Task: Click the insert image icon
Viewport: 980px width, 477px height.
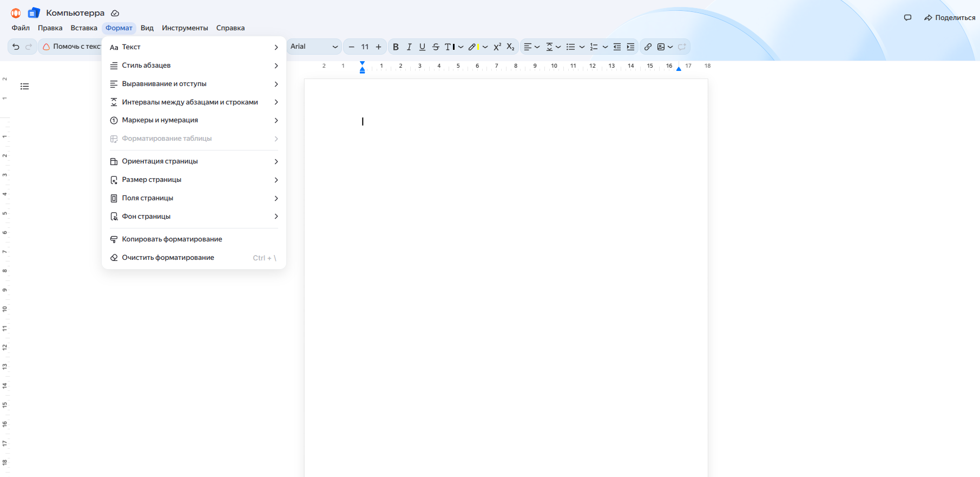Action: click(661, 47)
